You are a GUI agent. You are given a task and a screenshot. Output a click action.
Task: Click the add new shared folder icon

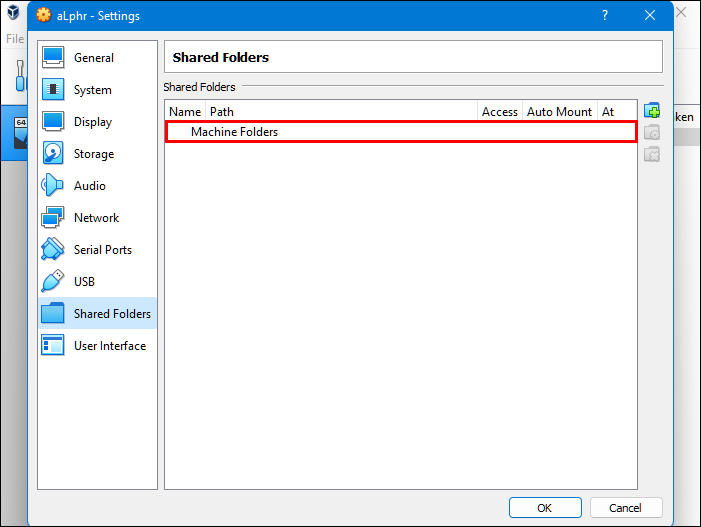tap(652, 111)
